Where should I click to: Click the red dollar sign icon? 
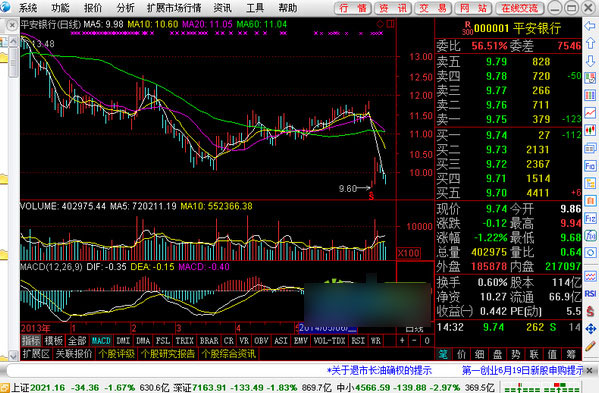coord(590,311)
